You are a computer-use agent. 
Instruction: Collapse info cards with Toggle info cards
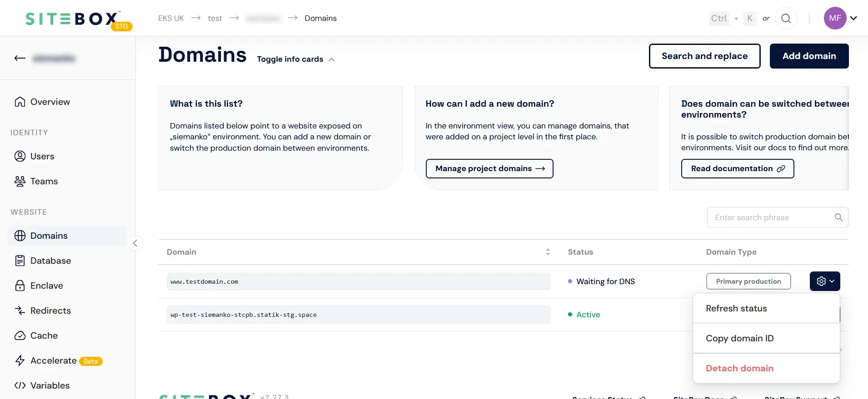coord(295,59)
